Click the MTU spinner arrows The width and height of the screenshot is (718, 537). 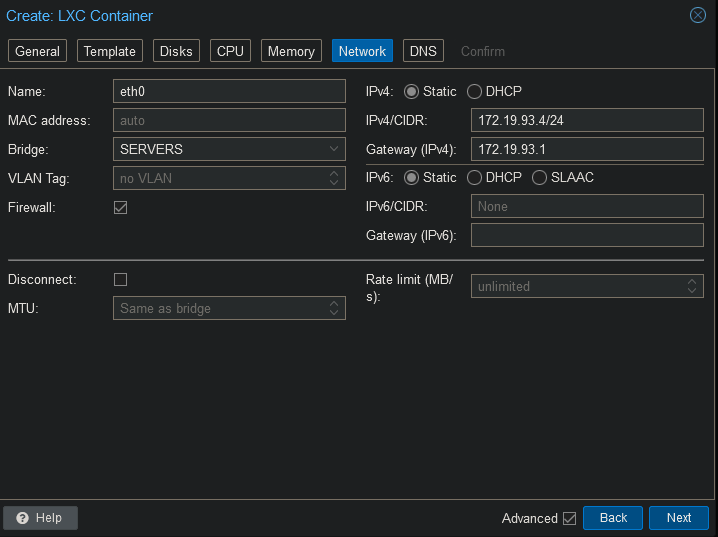(334, 308)
